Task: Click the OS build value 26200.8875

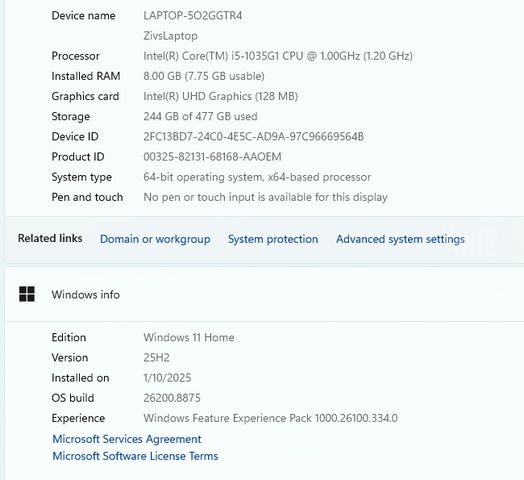Action: 172,398
